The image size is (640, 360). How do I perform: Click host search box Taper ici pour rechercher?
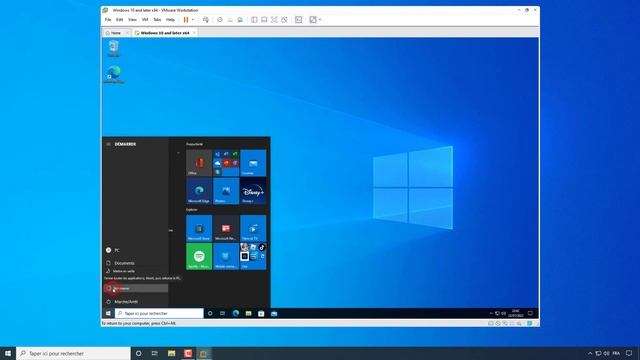pyautogui.click(x=73, y=353)
